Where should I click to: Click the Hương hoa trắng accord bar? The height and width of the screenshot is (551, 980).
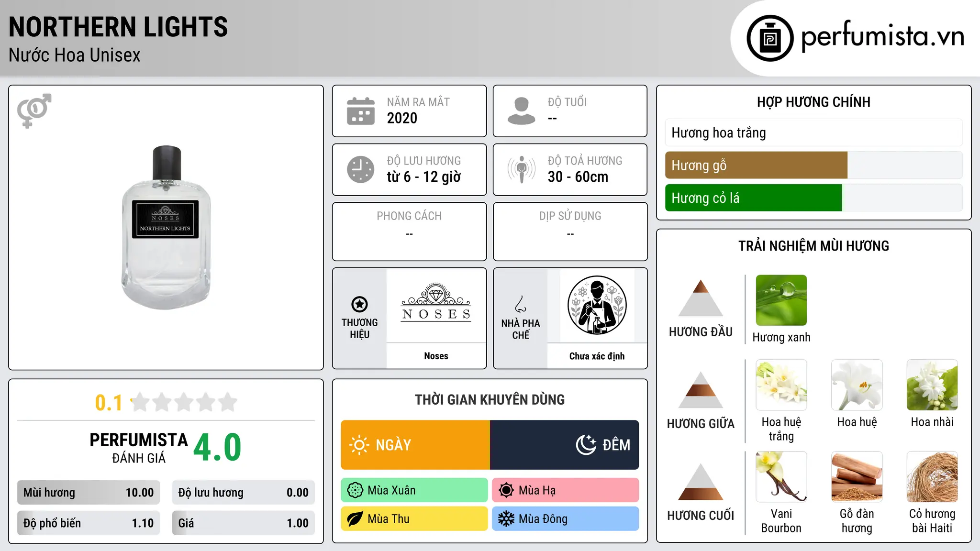point(814,132)
